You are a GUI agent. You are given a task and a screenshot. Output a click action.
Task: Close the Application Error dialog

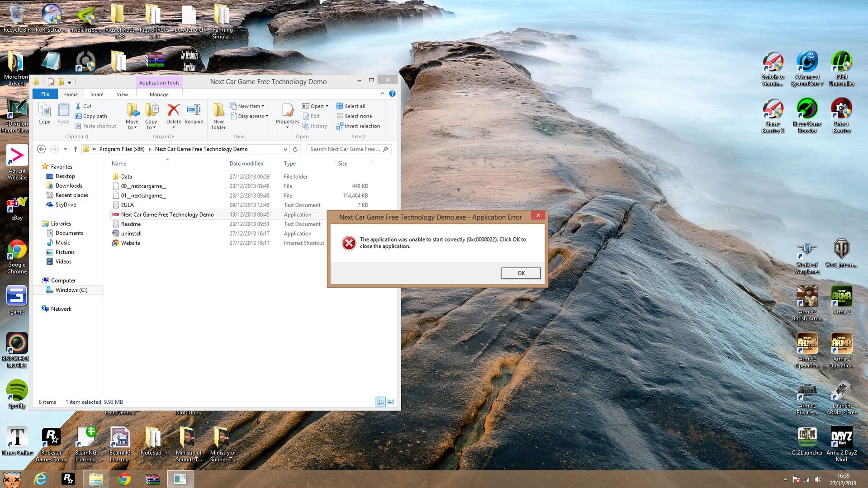(538, 215)
